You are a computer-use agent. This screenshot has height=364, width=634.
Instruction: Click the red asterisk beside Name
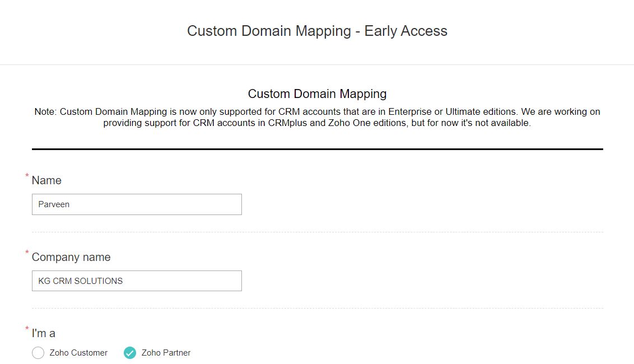(x=27, y=176)
